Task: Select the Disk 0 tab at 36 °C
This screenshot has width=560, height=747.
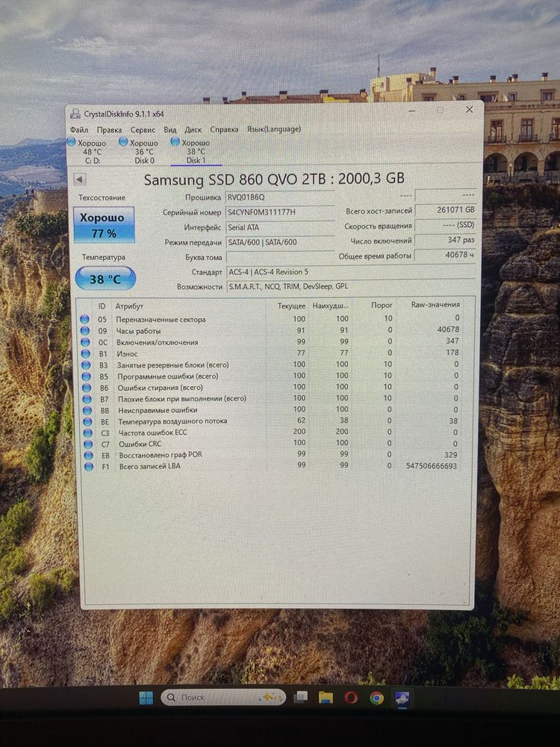Action: pyautogui.click(x=144, y=152)
